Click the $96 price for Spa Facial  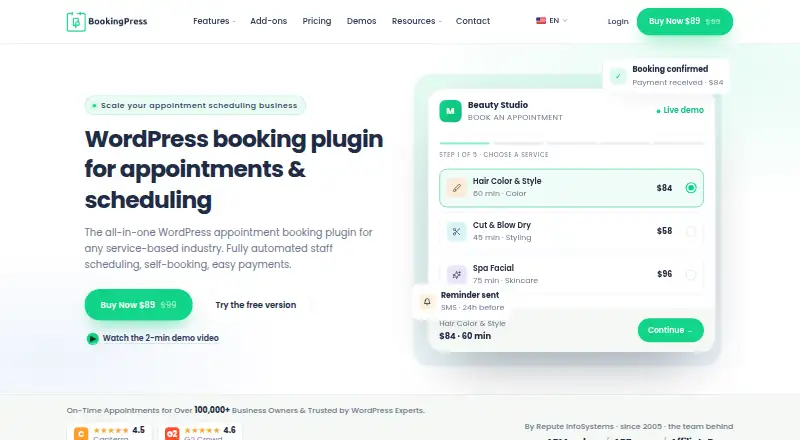pyautogui.click(x=664, y=274)
